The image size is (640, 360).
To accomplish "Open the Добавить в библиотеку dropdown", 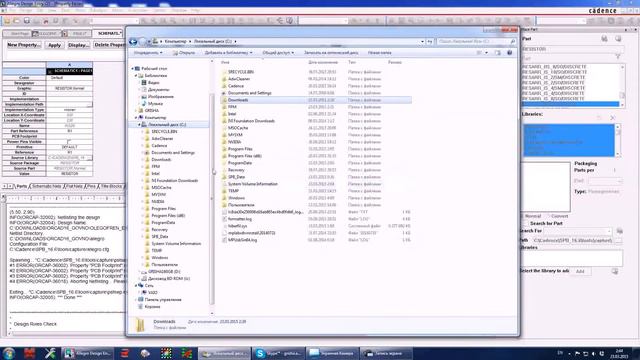I will click(228, 53).
